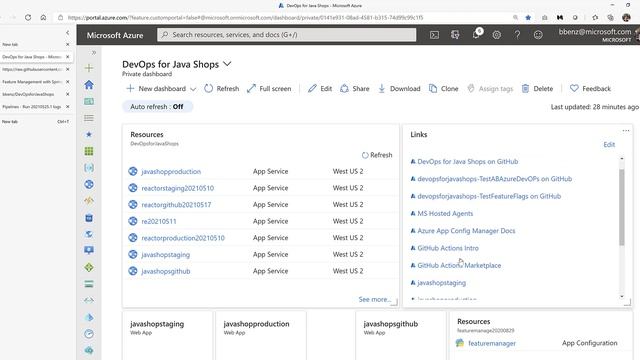Click the Feedback smiley icon in header
Screen dimensions: 640x360
[x=538, y=35]
